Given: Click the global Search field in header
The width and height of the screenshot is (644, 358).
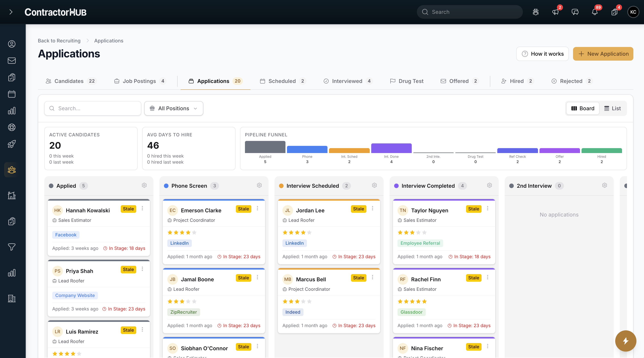Looking at the screenshot, I should [x=469, y=12].
